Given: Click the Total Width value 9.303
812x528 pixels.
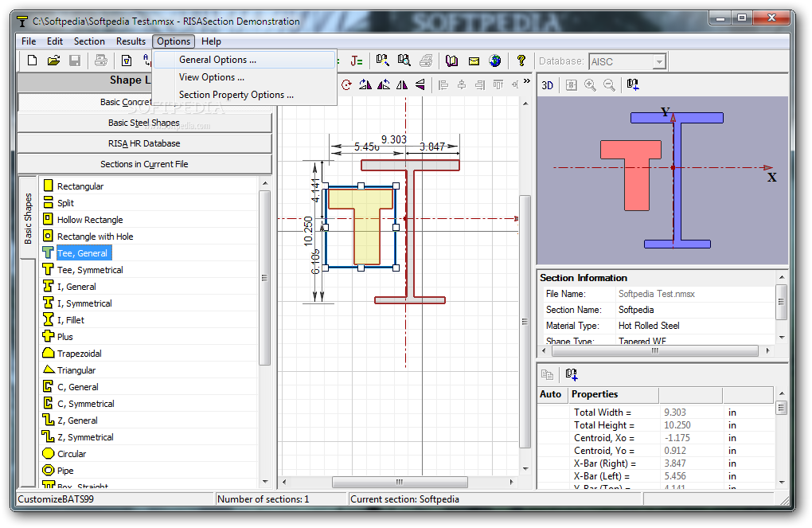Looking at the screenshot, I should pos(675,413).
